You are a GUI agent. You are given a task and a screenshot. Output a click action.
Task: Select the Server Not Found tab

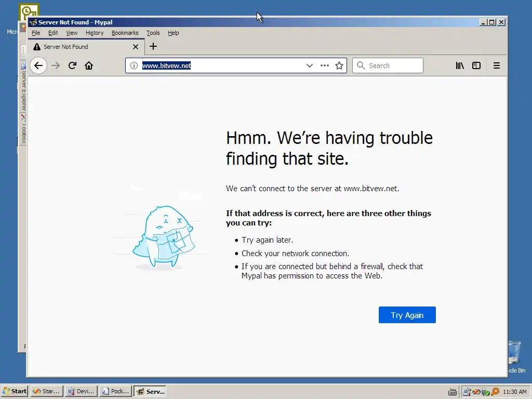click(86, 47)
